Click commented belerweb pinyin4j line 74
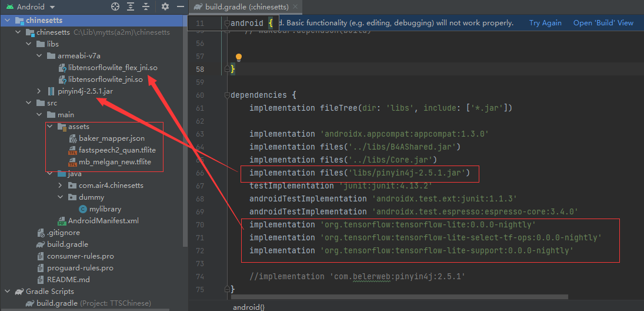 358,277
